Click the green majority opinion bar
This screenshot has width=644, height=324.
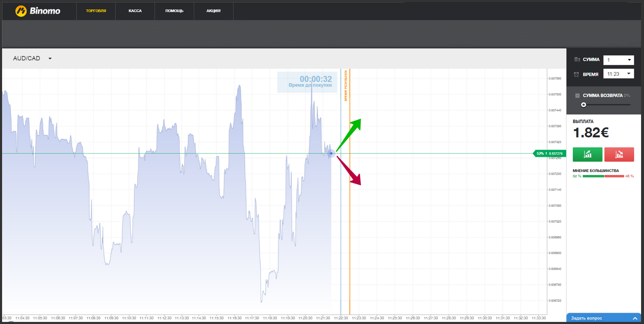coord(593,176)
